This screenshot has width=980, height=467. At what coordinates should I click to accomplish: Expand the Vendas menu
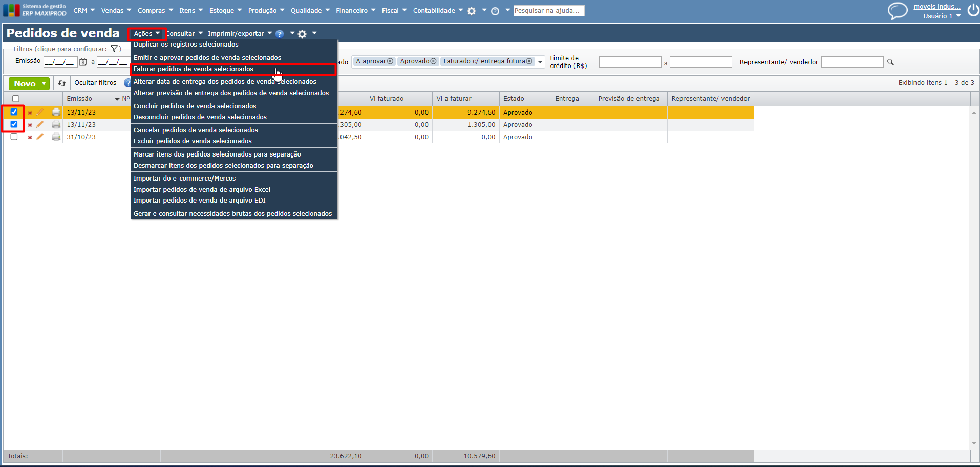116,10
